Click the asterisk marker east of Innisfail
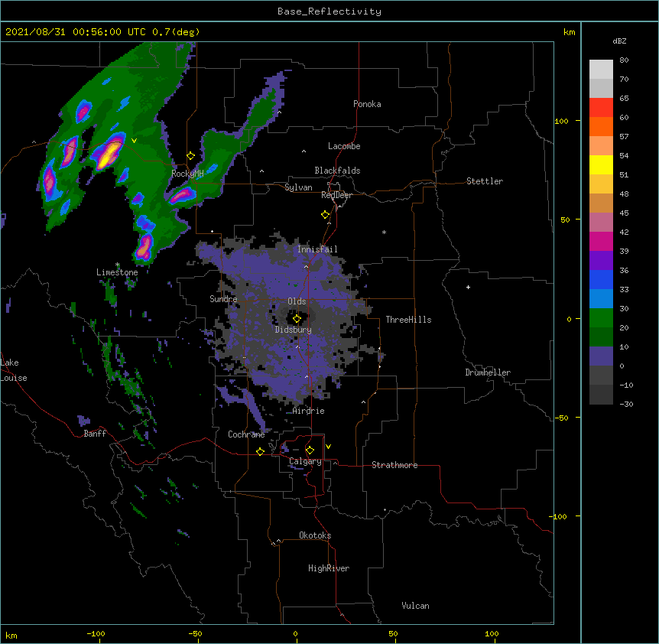Viewport: 659px width, 644px height. pos(384,232)
